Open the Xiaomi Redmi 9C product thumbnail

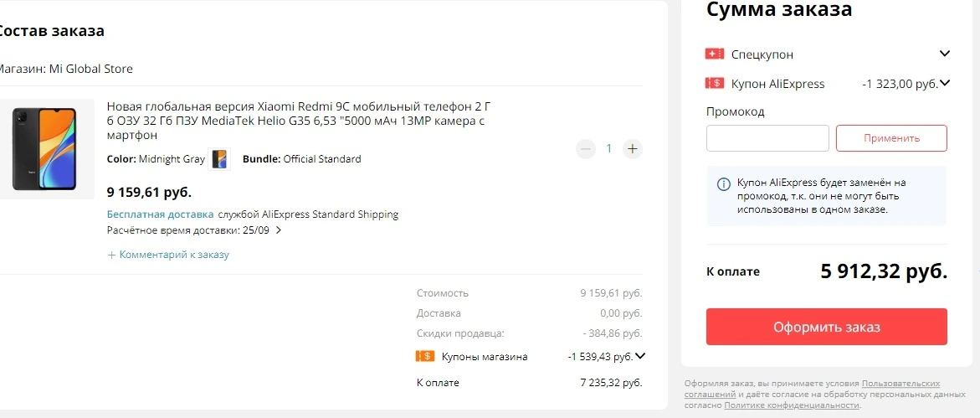(45, 149)
